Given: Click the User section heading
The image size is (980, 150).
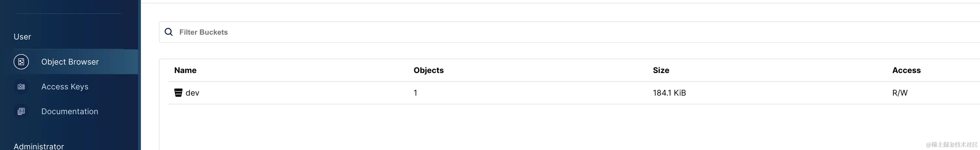Looking at the screenshot, I should (22, 37).
